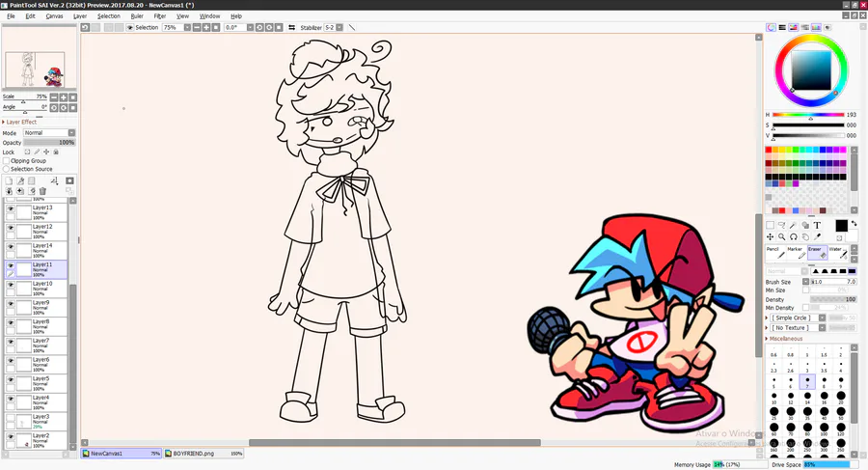868x470 pixels.
Task: Select the Selection Source radio button
Action: 7,169
